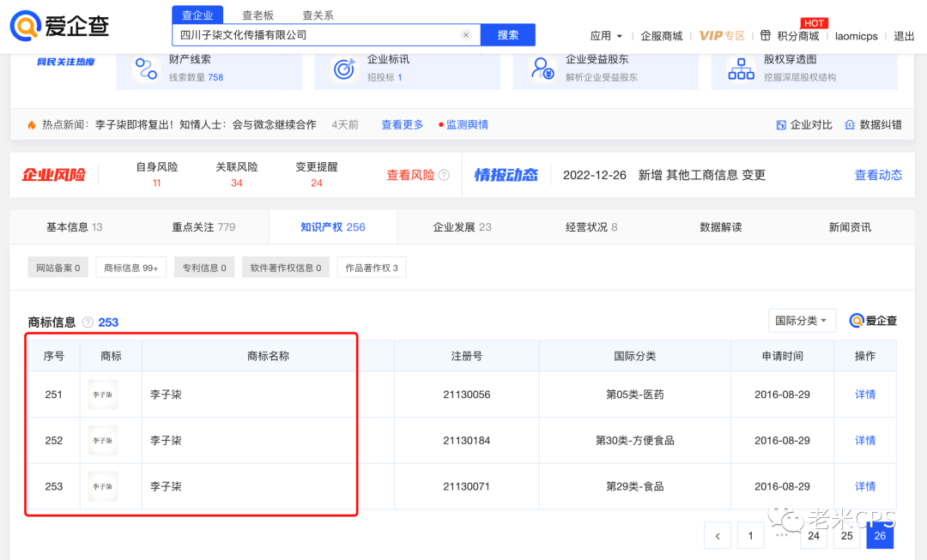Screen dimensions: 927x560
Task: Select the 知识产权 256 tab
Action: 333,227
